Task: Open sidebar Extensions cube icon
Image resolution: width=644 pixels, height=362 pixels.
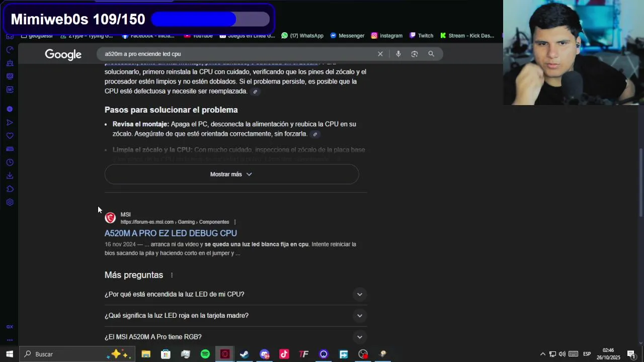Action: coord(10,189)
